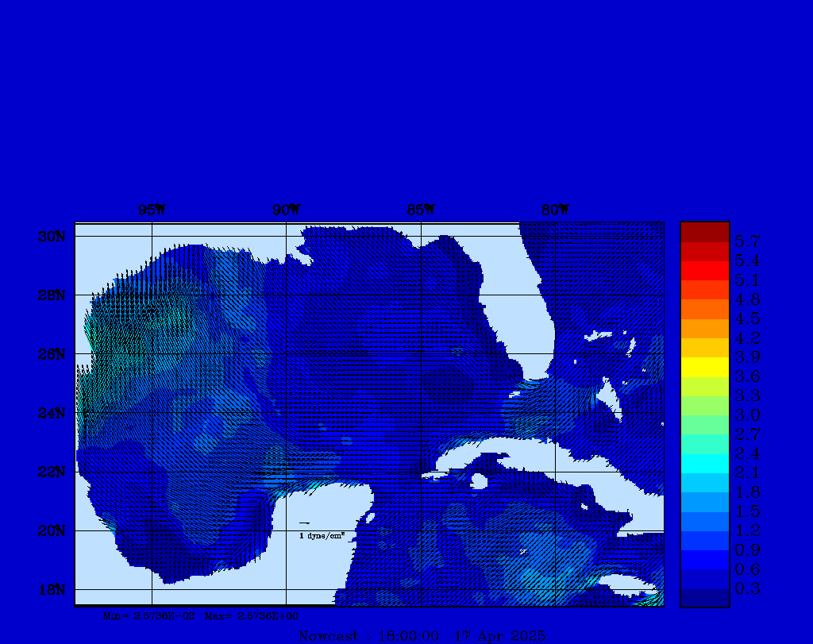The width and height of the screenshot is (813, 644).
Task: Pick the orange legend band near 4.5
Action: 704,309
